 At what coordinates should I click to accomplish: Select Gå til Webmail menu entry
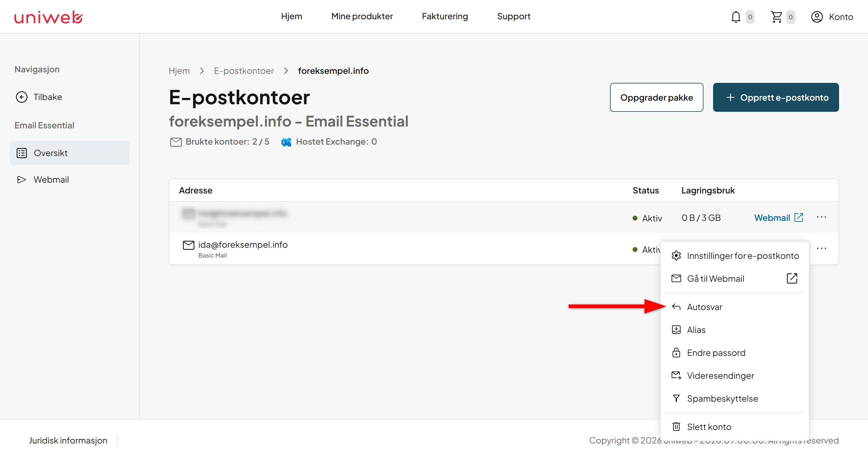point(734,279)
